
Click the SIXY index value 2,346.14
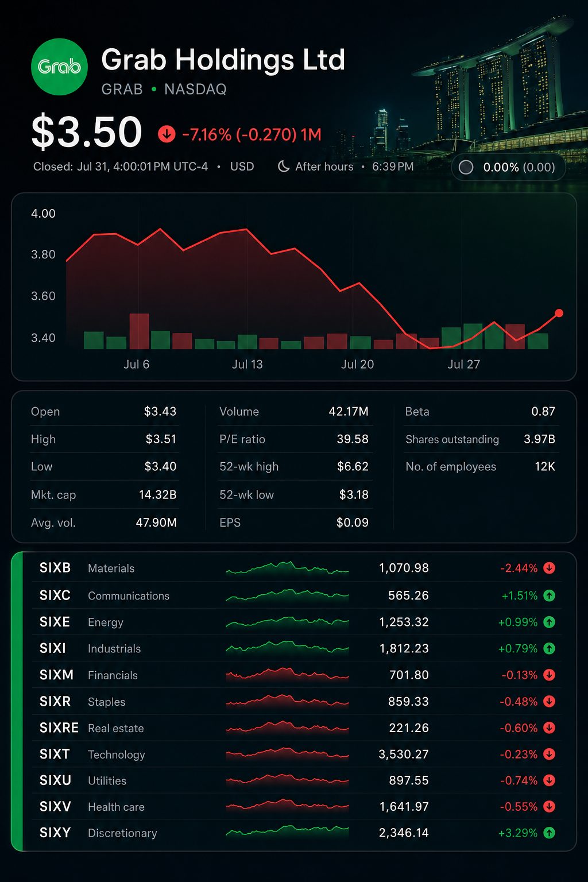pyautogui.click(x=404, y=833)
